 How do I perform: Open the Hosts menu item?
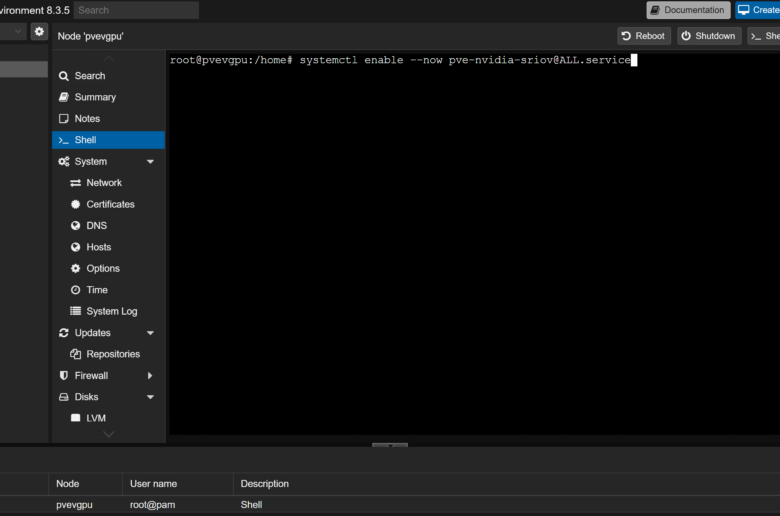[108, 247]
